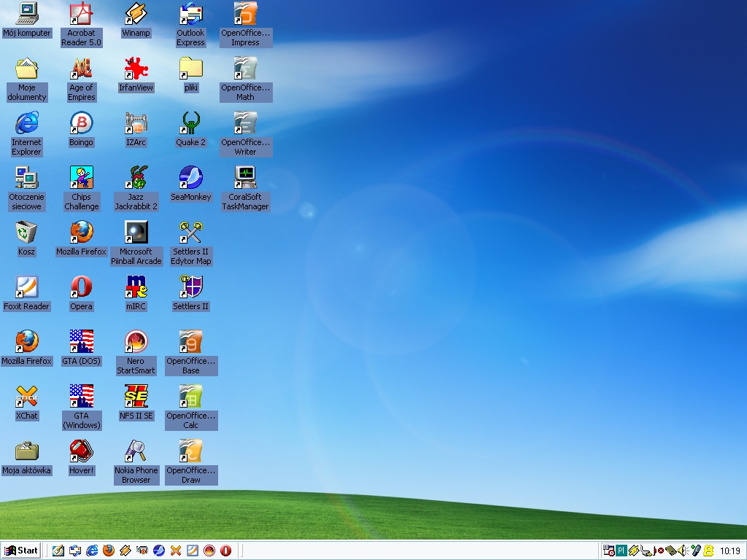The image size is (747, 560).
Task: Select the OpenOffice Calc shortcut
Action: click(190, 408)
